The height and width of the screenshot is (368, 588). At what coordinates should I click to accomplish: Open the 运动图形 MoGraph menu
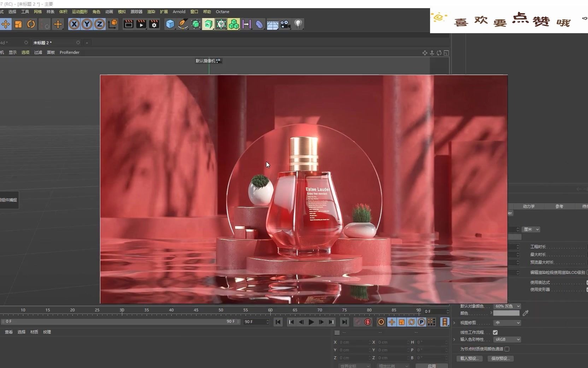click(x=80, y=12)
